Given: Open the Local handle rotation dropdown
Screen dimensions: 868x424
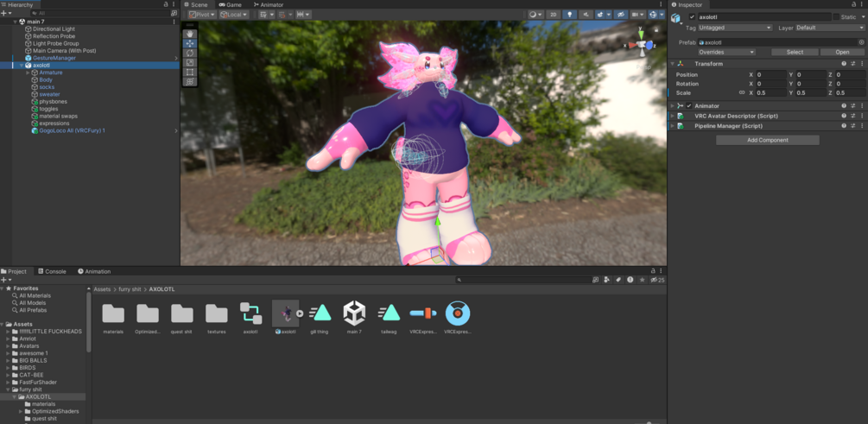Looking at the screenshot, I should point(234,15).
